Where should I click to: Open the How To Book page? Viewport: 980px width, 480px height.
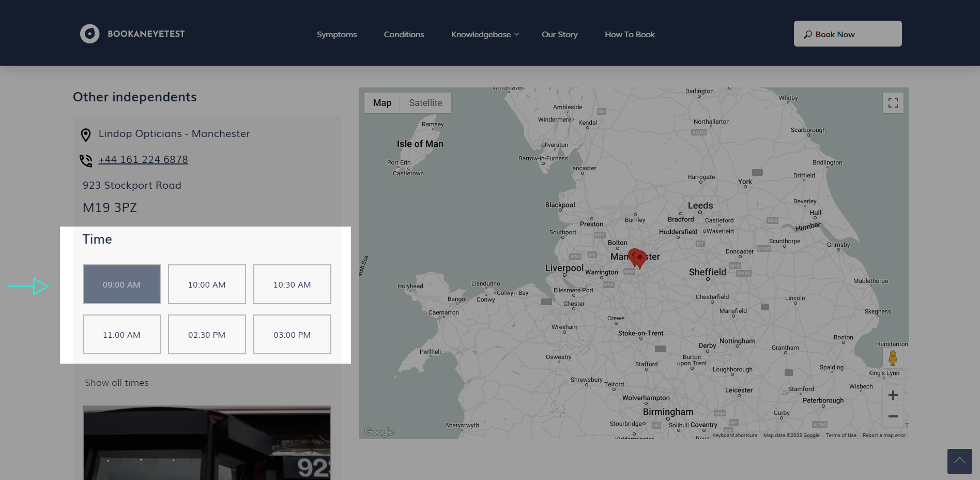(x=630, y=35)
